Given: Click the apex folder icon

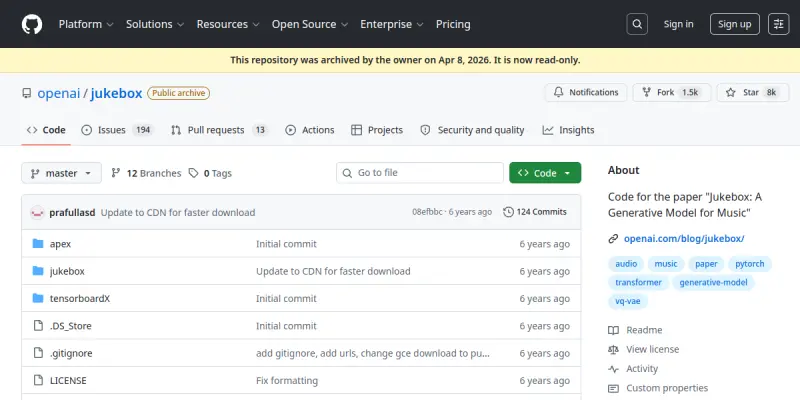Looking at the screenshot, I should [x=38, y=244].
